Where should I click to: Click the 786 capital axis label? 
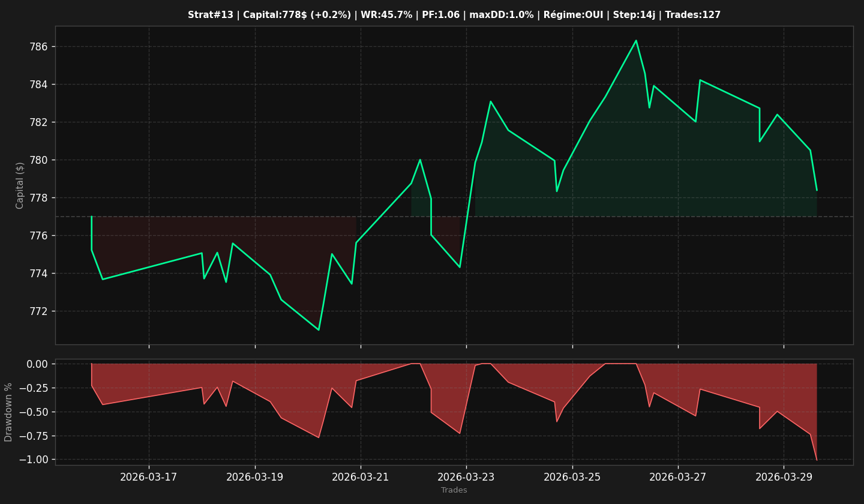point(40,47)
